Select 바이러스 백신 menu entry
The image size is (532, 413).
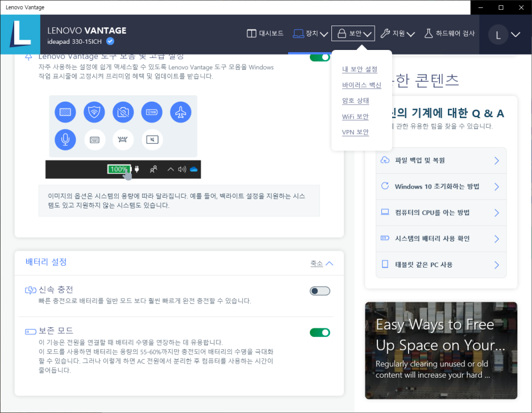(x=361, y=85)
